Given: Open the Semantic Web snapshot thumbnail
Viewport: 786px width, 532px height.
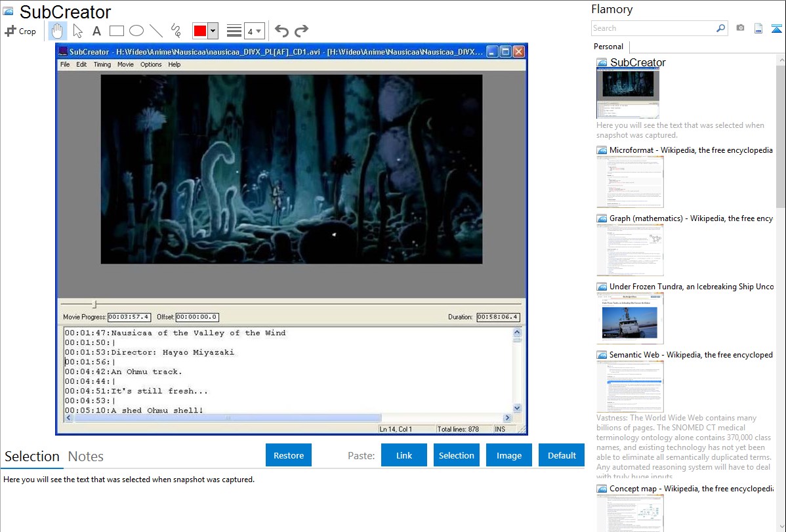Looking at the screenshot, I should click(x=630, y=386).
